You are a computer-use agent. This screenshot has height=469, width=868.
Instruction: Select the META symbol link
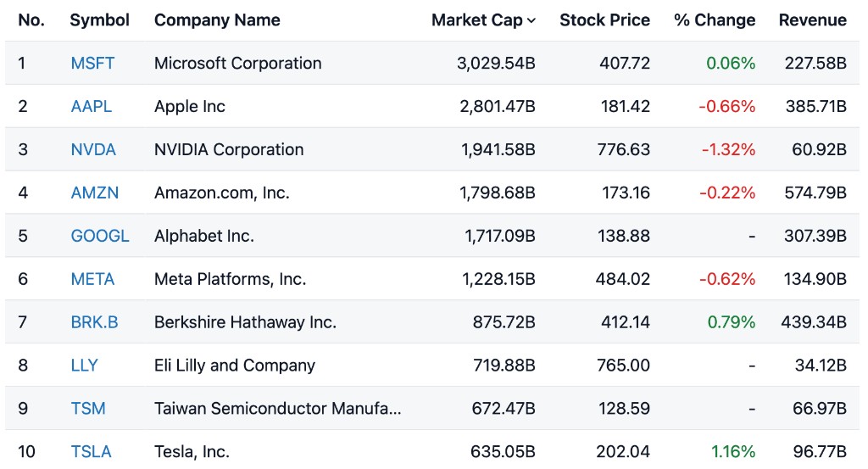click(x=92, y=279)
